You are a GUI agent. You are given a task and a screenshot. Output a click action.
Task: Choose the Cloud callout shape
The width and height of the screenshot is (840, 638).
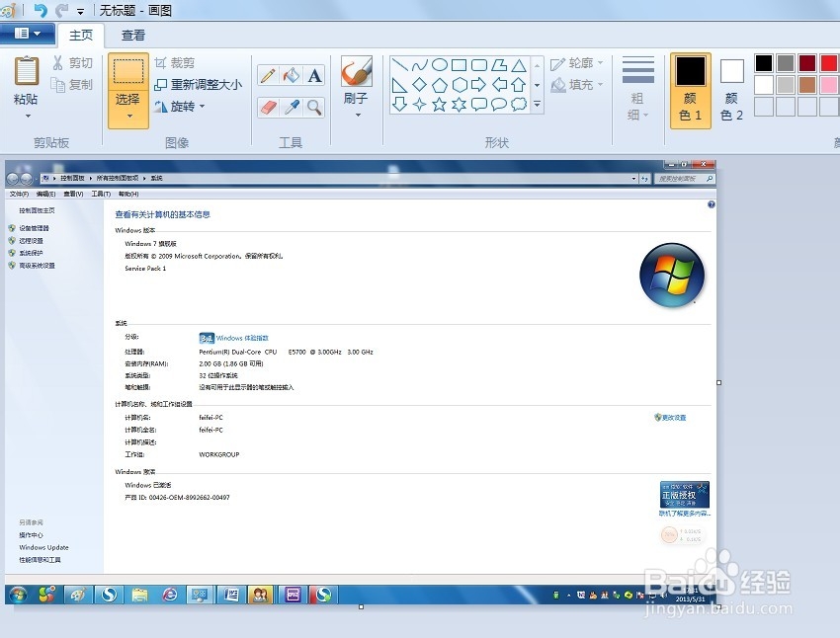(x=519, y=104)
